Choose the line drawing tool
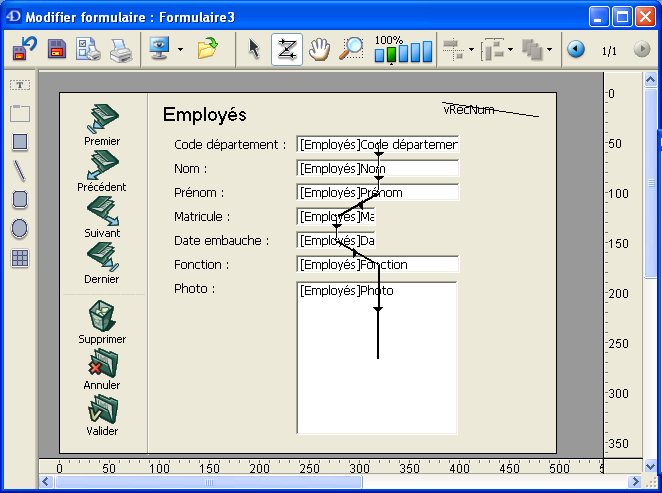The image size is (662, 493). (x=20, y=171)
